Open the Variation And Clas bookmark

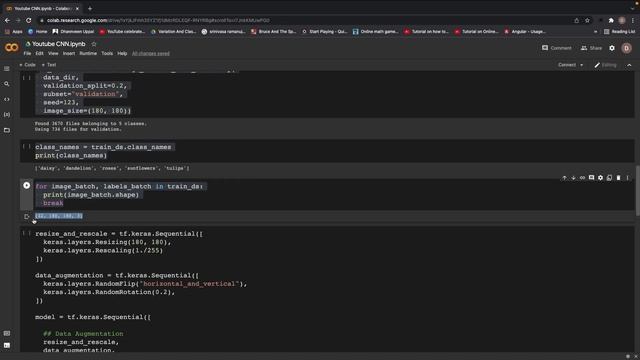(173, 31)
